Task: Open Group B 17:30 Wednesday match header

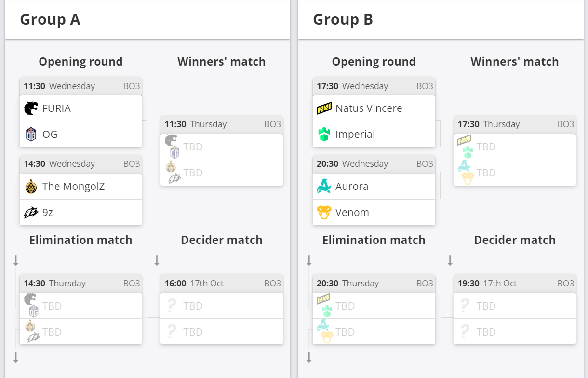Action: click(374, 86)
